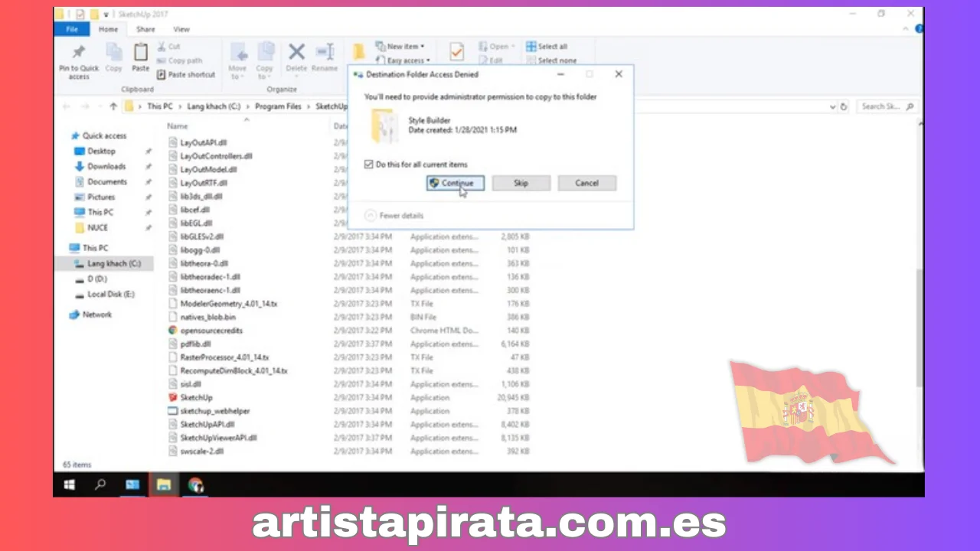Viewport: 980px width, 551px height.
Task: Select the sketchup_webhelper application
Action: (x=208, y=411)
